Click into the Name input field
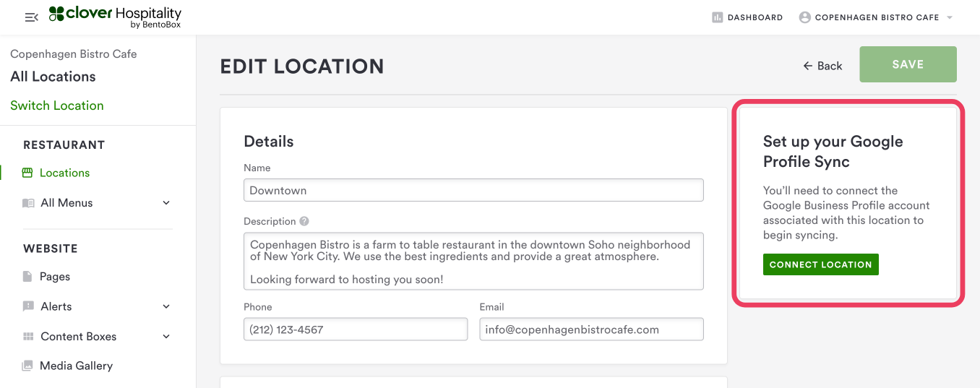The image size is (980, 388). tap(473, 190)
